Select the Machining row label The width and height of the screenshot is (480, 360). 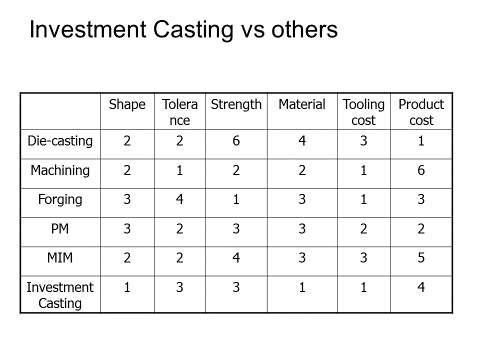point(60,170)
